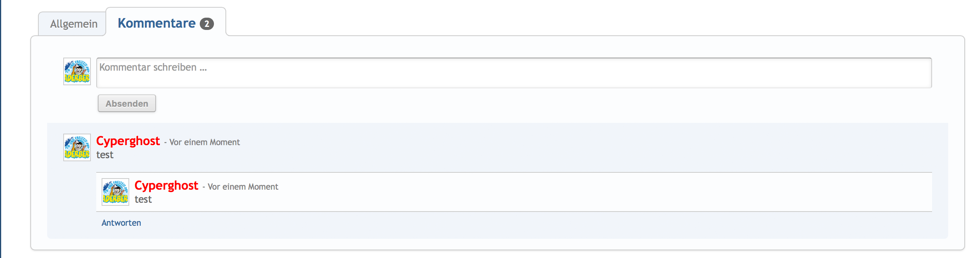Screen dimensions: 980x258
Task: Click empty space inside the nested reply box
Action: (575, 192)
